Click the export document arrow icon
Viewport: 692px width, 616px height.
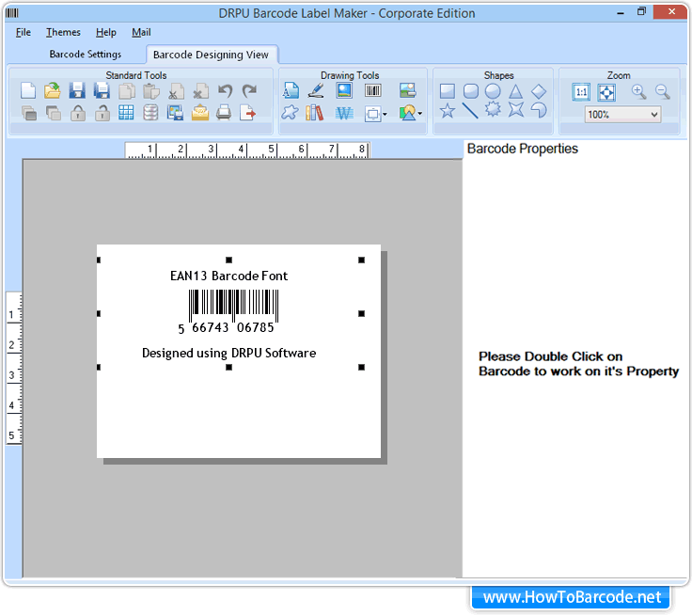point(247,113)
